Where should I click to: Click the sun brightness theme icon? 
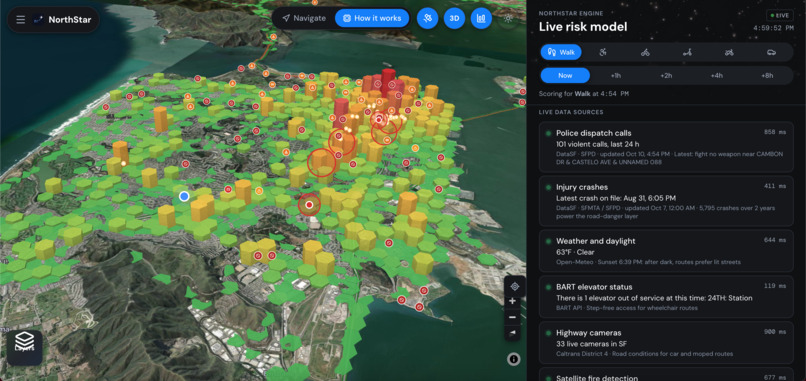point(508,19)
